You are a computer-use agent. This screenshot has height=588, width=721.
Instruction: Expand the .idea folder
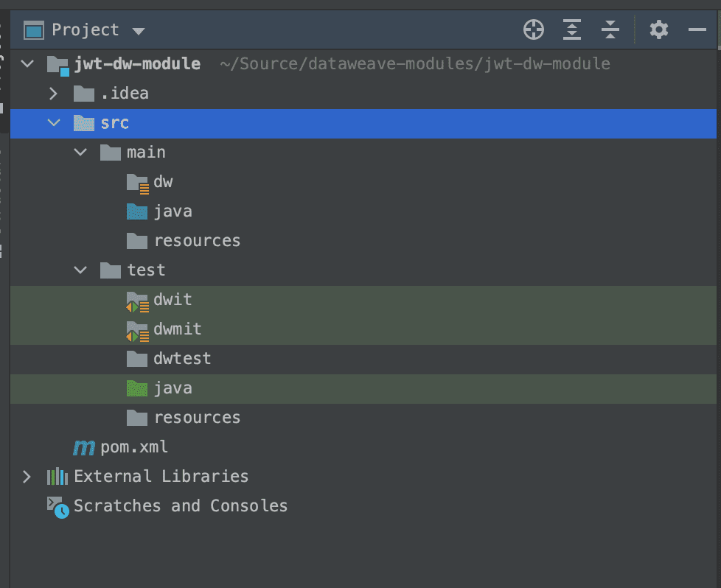click(x=53, y=93)
